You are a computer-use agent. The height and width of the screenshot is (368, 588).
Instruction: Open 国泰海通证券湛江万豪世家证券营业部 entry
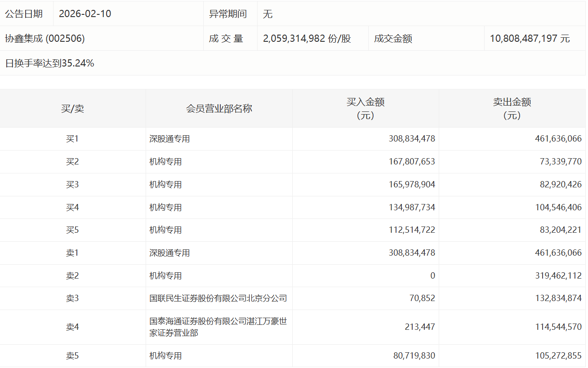click(218, 327)
